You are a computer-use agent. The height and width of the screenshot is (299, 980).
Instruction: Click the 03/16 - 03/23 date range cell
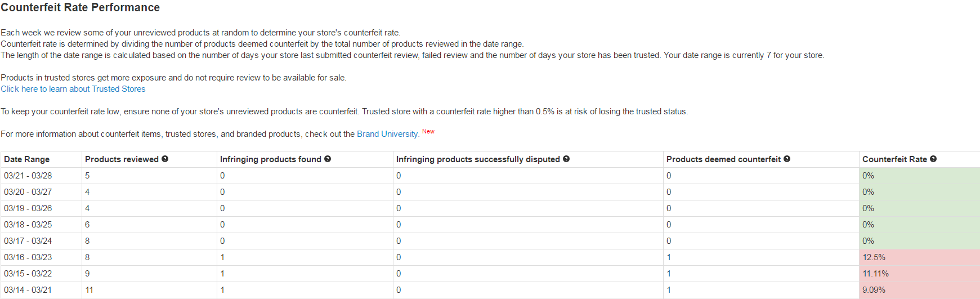[x=28, y=257]
